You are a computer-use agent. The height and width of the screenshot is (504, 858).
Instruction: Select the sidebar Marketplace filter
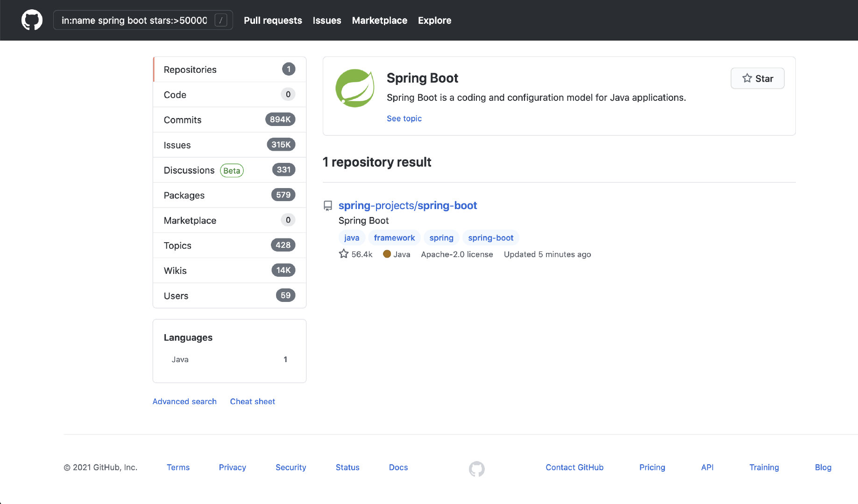(x=229, y=220)
